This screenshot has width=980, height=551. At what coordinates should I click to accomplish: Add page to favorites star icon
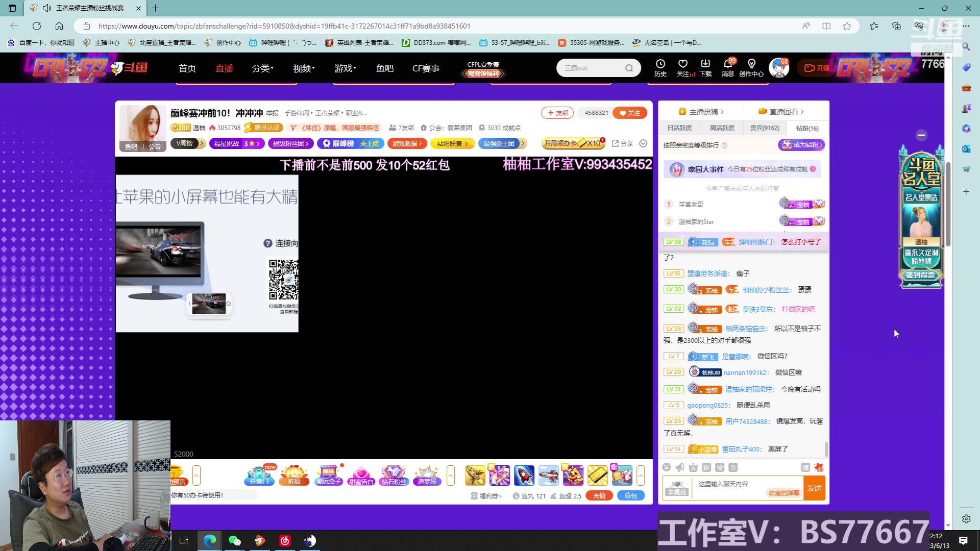(x=847, y=26)
